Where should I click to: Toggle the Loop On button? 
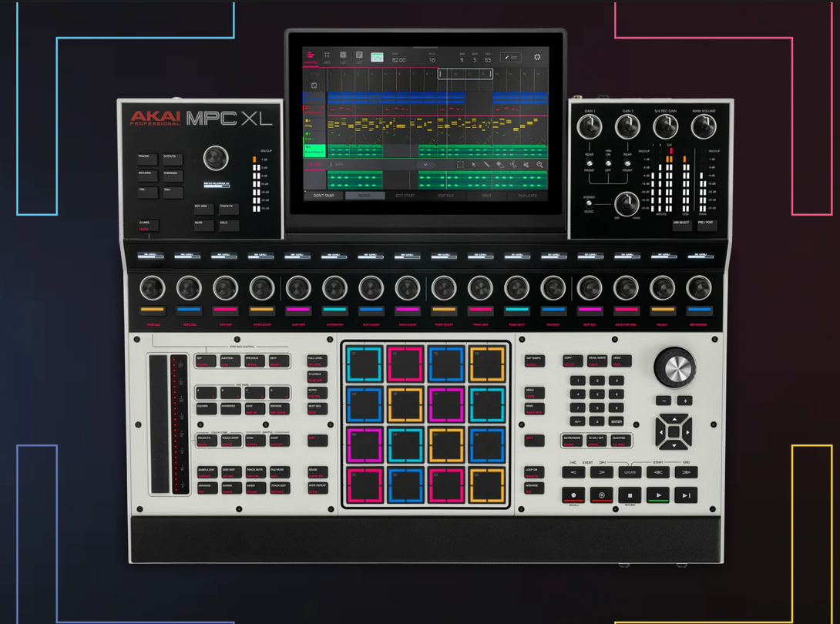(534, 472)
